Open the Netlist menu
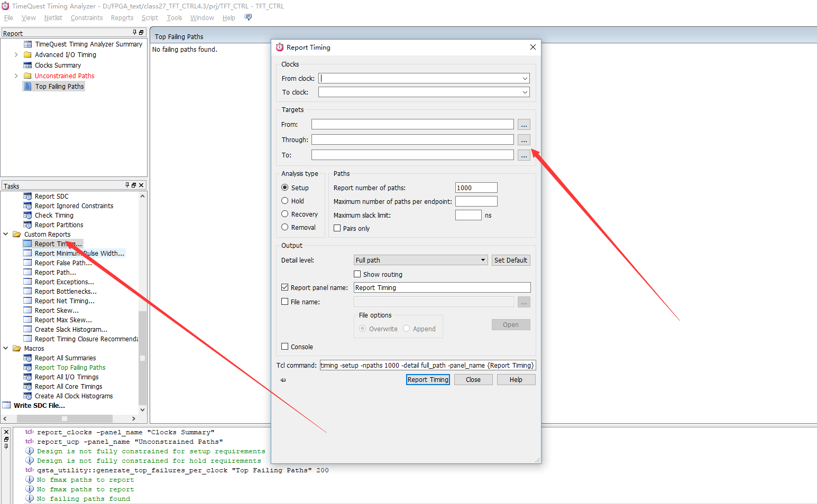 tap(53, 17)
